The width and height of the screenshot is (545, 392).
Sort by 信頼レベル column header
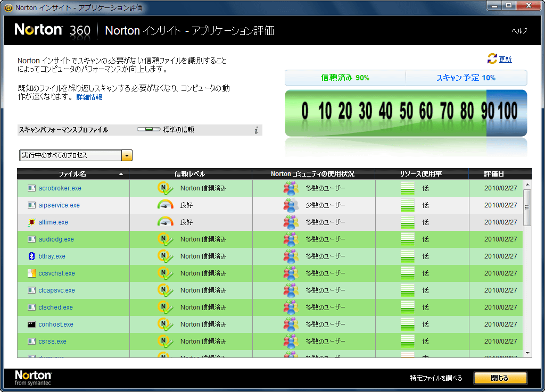[190, 174]
